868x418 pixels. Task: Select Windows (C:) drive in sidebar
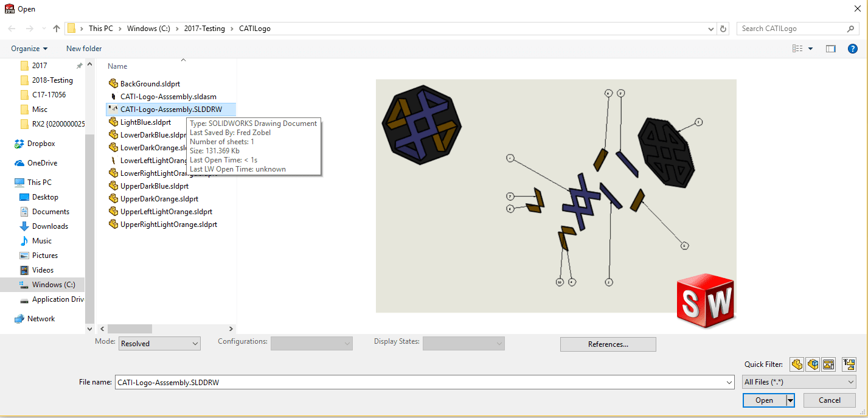54,285
